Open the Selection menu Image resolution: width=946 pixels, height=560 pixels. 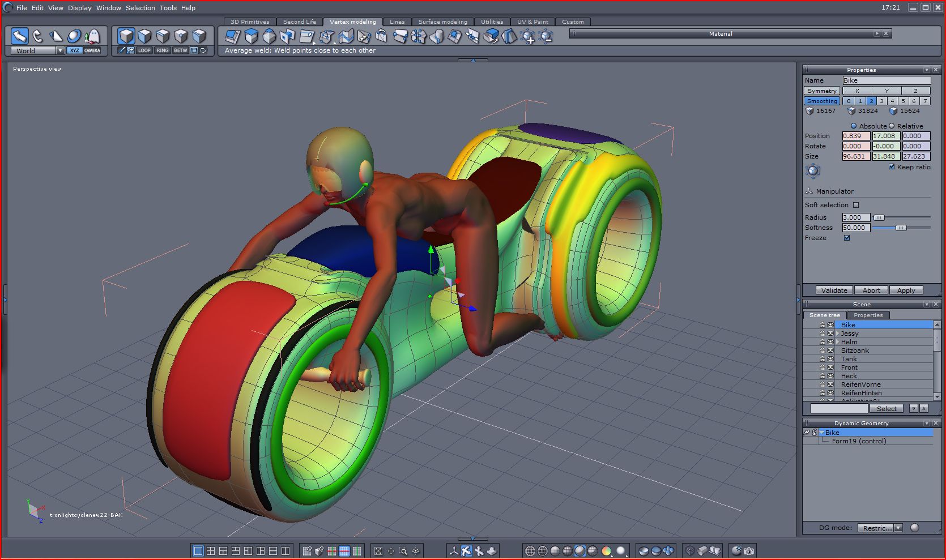[140, 8]
